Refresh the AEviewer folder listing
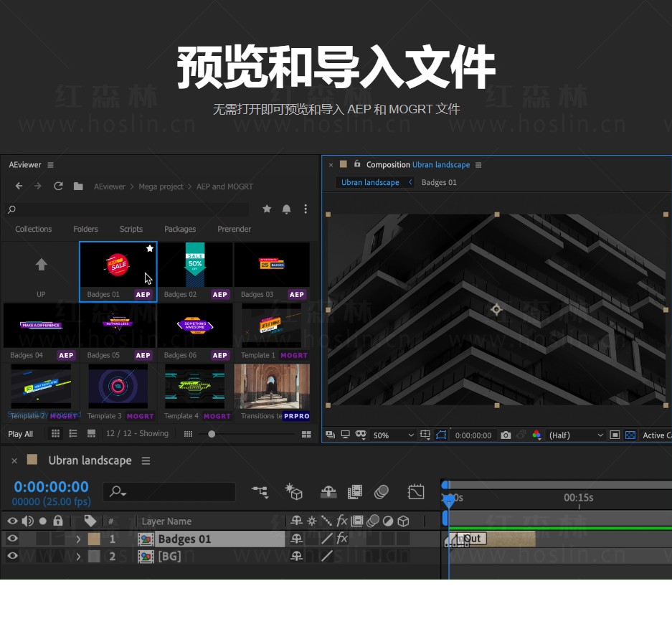 pos(58,186)
